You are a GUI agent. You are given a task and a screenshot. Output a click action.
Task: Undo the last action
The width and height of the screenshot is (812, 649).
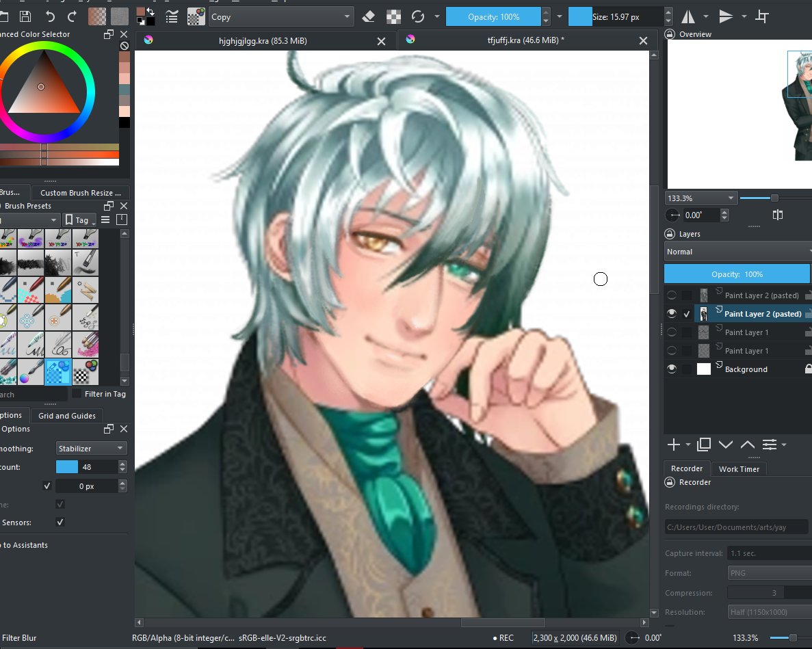point(50,16)
